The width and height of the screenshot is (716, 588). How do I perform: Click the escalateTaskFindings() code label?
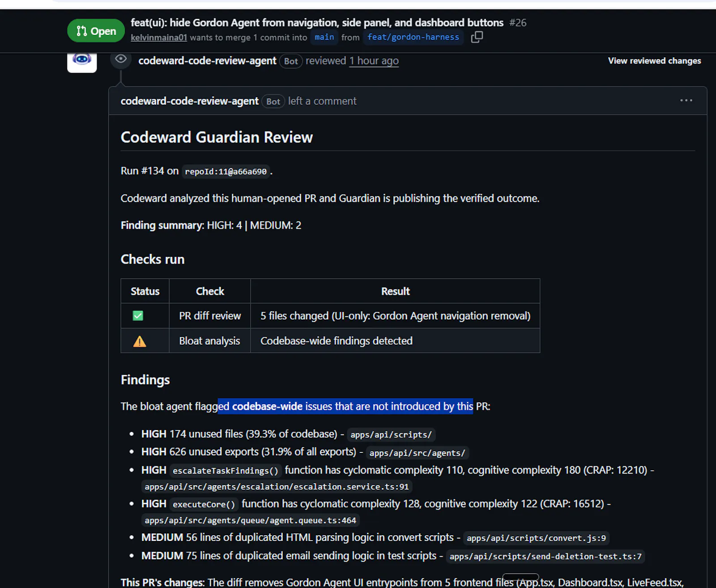[226, 471]
